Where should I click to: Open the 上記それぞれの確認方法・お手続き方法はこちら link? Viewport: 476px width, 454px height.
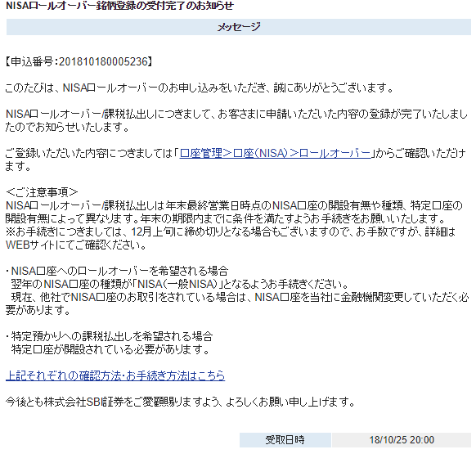coord(115,375)
